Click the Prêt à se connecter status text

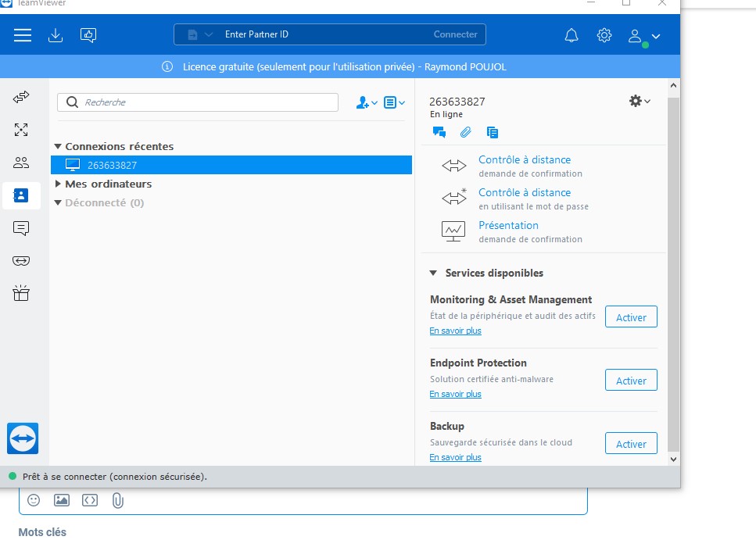click(115, 477)
